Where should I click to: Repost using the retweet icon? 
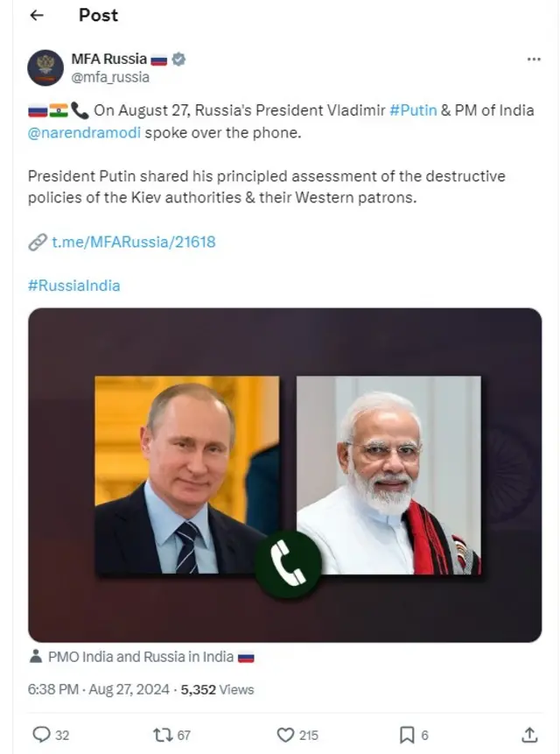tap(162, 735)
